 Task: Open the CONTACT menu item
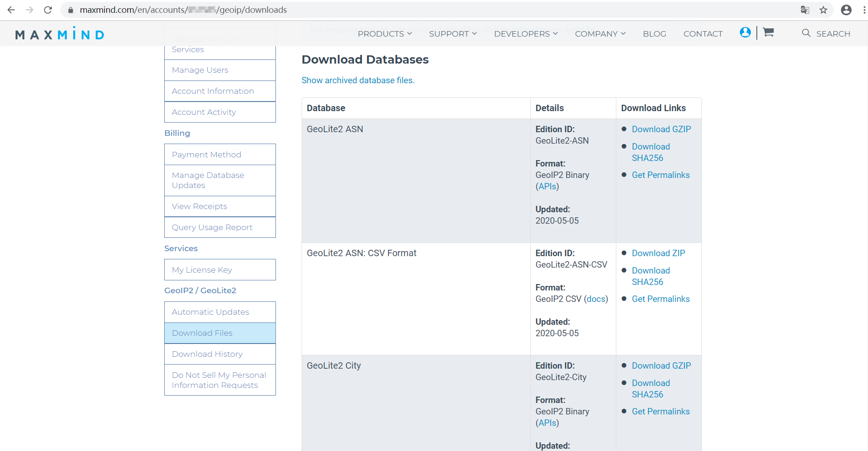tap(703, 34)
